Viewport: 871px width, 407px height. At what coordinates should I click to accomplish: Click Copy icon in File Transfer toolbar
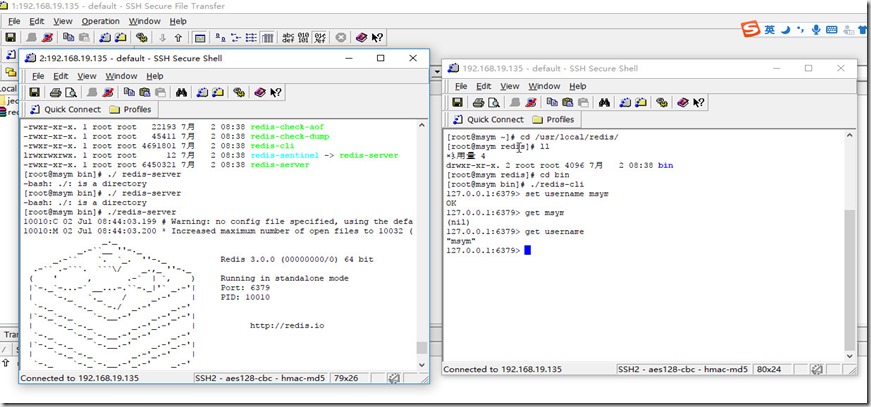[68, 38]
